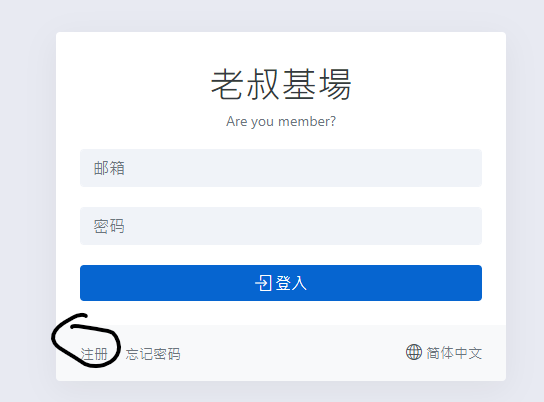Focus the 密码 password input field
This screenshot has height=402, width=544.
pos(281,226)
